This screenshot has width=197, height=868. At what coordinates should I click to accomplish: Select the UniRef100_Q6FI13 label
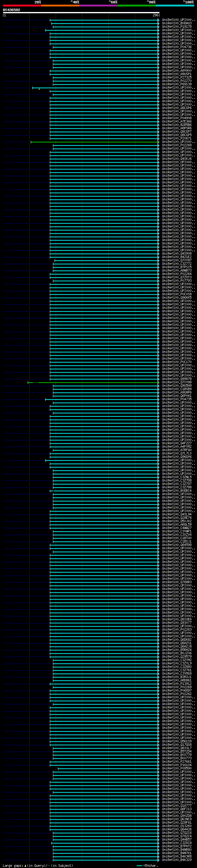point(177,809)
